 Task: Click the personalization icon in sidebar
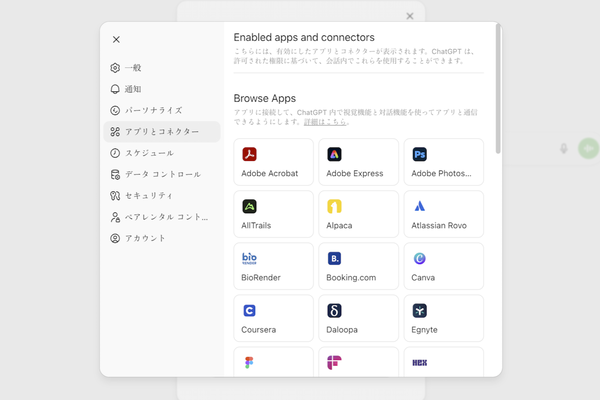[x=115, y=110]
